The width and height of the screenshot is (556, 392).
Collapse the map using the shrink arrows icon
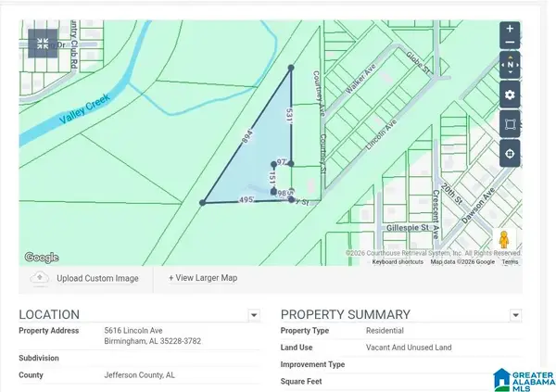click(43, 44)
